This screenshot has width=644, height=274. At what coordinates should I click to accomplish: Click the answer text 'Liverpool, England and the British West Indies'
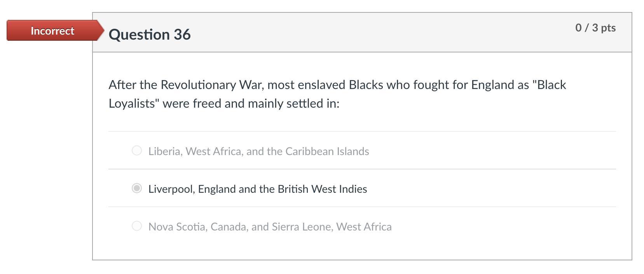click(258, 189)
